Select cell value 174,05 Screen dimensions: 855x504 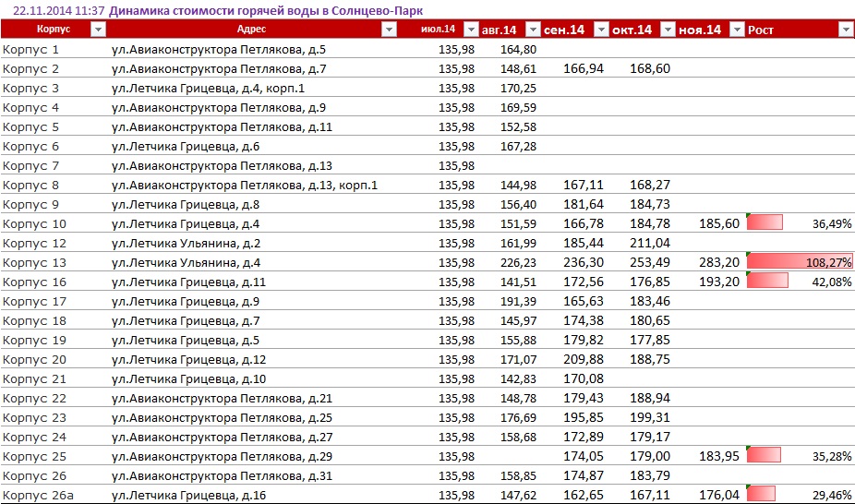pos(584,456)
